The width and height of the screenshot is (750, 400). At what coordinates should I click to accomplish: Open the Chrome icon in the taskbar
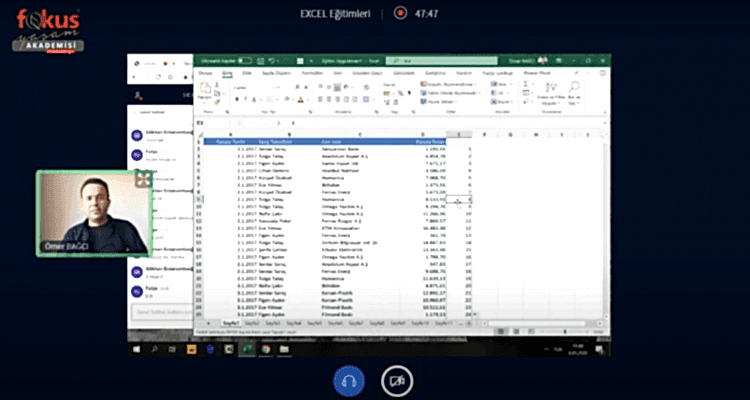[264, 350]
